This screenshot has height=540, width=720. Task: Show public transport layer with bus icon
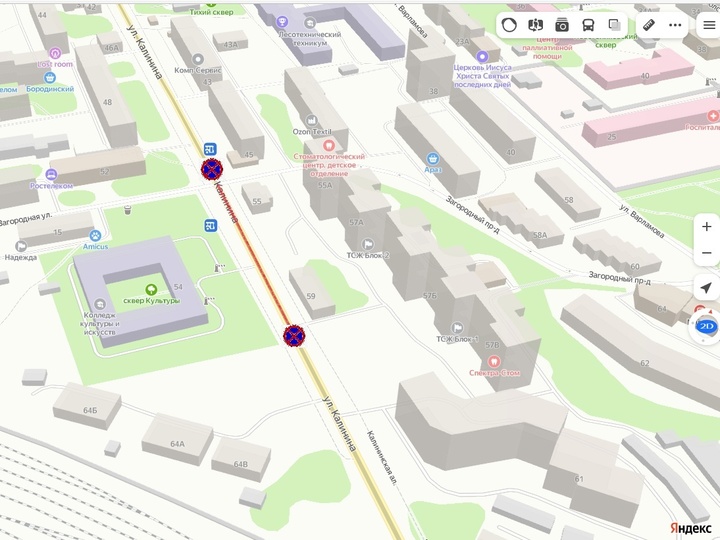click(588, 25)
